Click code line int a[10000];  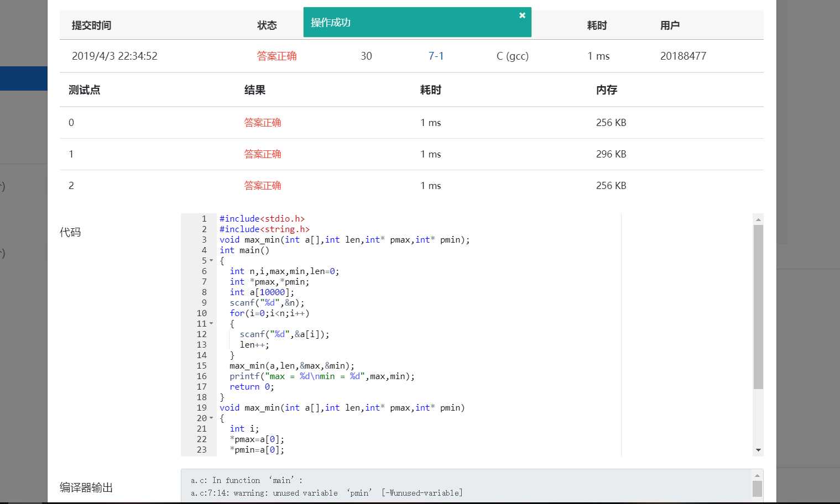tap(262, 292)
